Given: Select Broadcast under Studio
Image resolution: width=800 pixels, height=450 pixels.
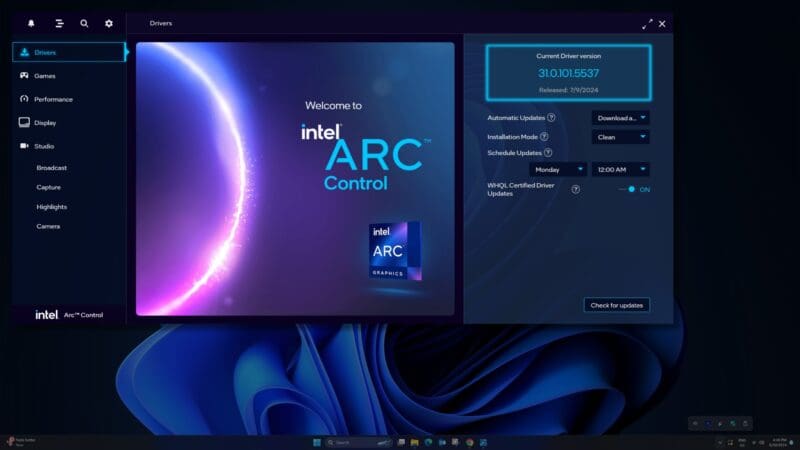Looking at the screenshot, I should point(52,168).
